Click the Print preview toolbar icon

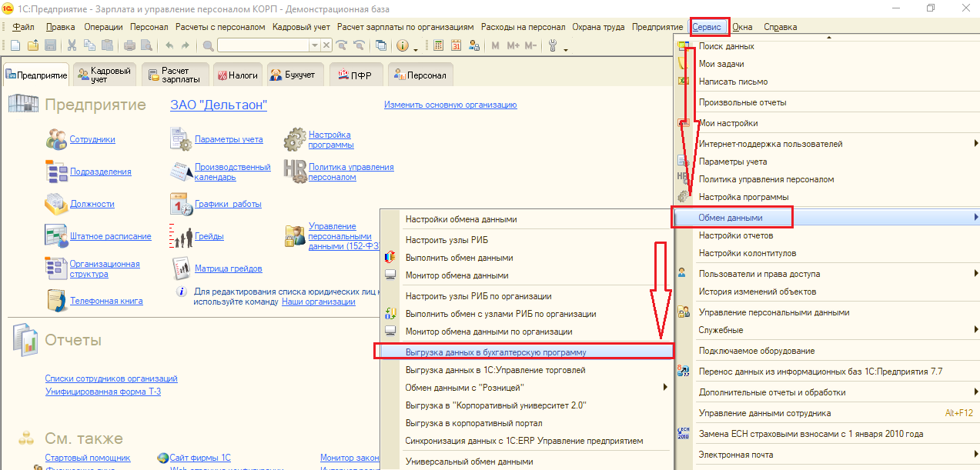tap(146, 45)
